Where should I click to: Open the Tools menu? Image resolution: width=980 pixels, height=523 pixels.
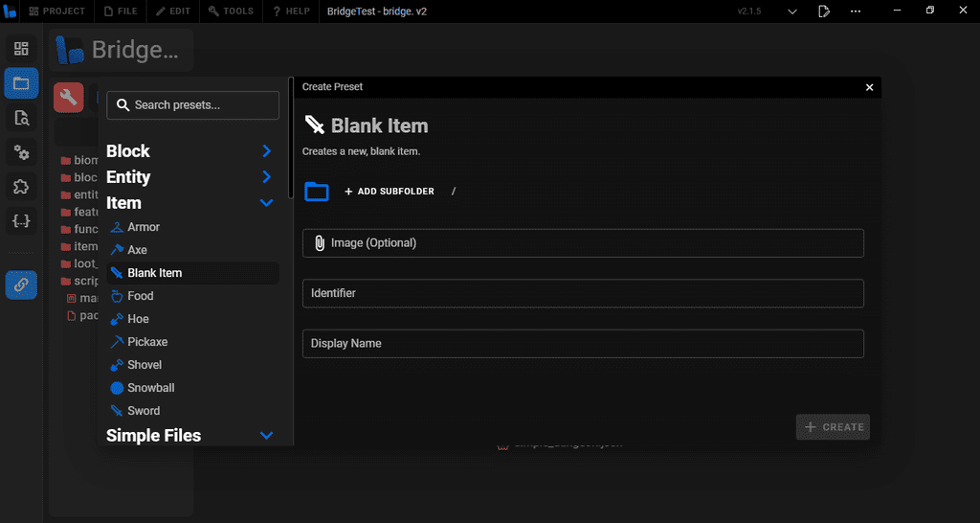[x=231, y=11]
